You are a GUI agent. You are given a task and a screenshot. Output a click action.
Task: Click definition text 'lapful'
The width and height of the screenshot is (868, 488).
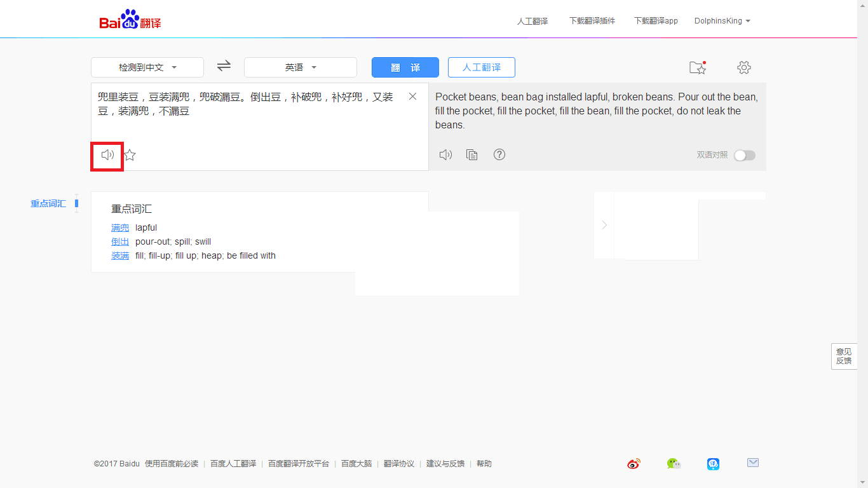146,227
